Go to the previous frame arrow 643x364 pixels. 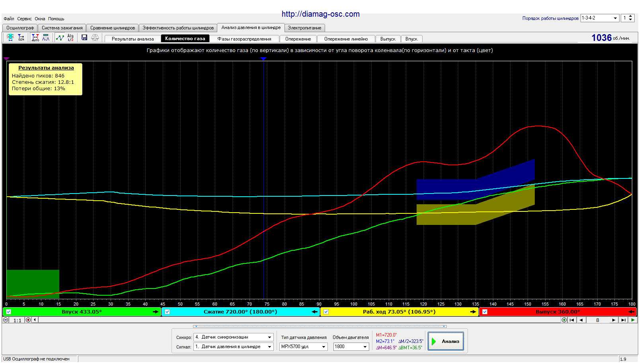pos(581,320)
